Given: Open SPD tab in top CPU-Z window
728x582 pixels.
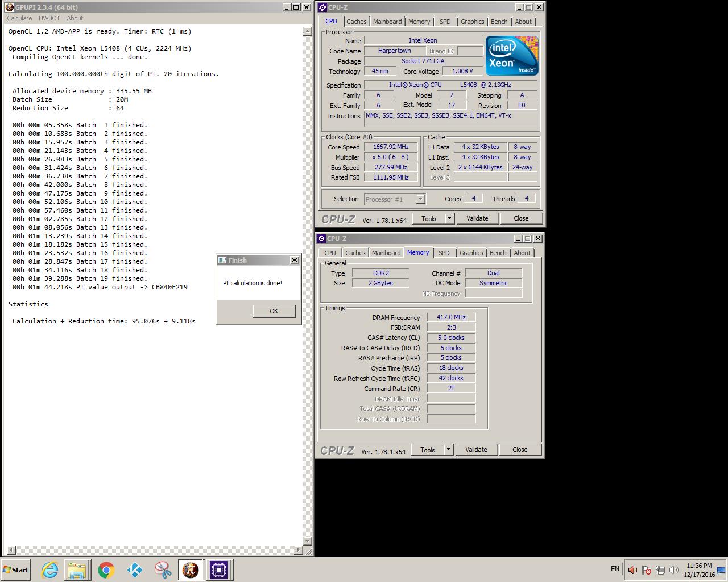Looking at the screenshot, I should click(445, 22).
